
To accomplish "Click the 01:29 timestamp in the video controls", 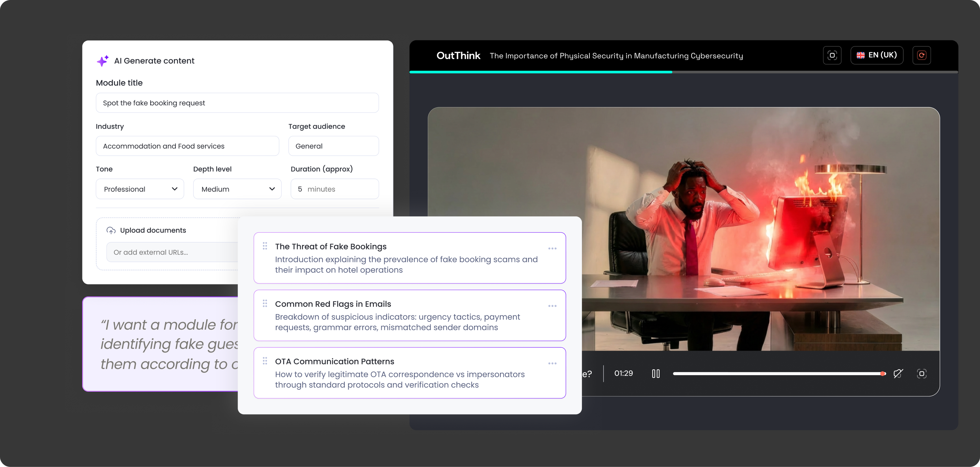I will (623, 373).
